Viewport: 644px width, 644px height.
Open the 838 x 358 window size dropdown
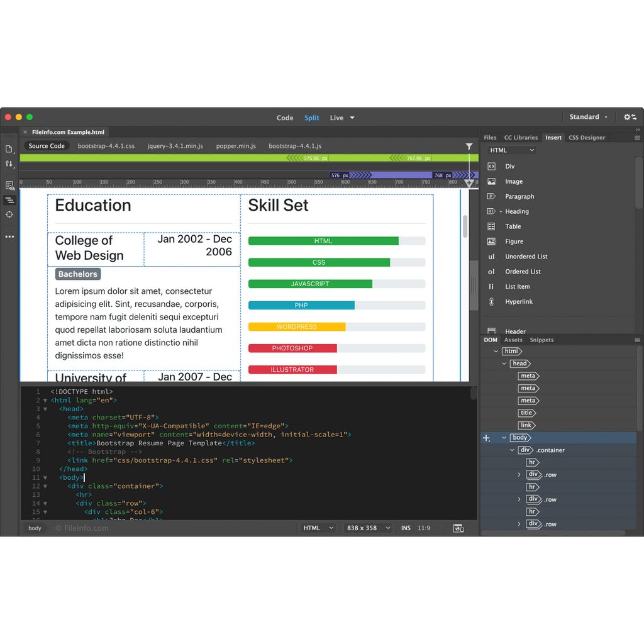(369, 528)
